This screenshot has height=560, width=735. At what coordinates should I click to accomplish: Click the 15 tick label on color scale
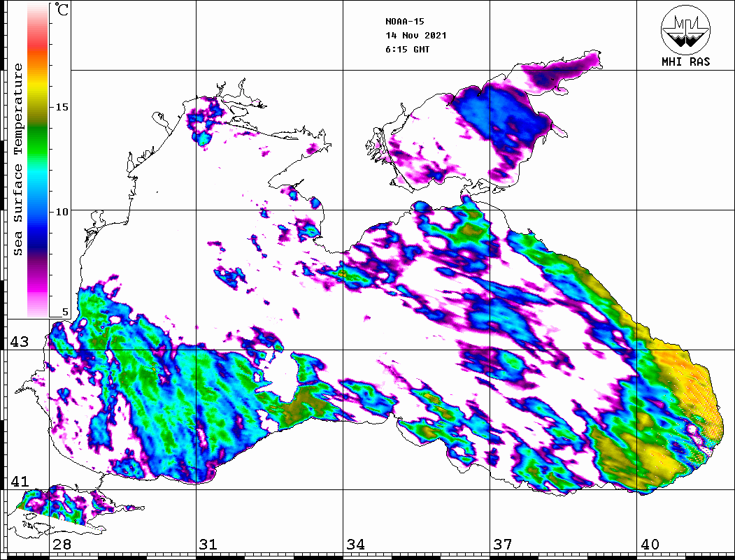pyautogui.click(x=62, y=107)
